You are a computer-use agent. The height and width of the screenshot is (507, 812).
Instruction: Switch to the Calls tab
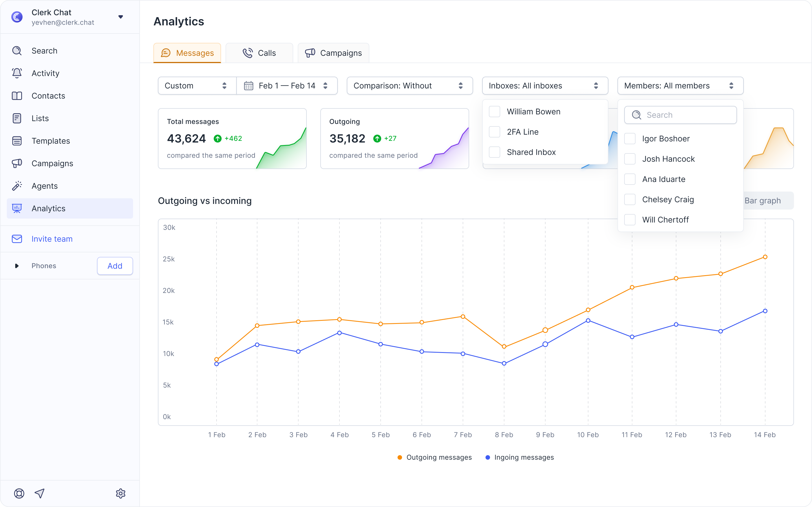point(259,53)
